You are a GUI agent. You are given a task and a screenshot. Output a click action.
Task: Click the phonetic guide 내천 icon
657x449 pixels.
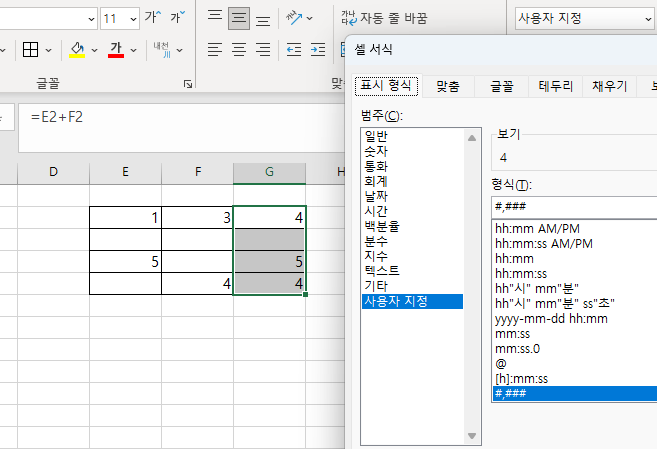tap(162, 50)
